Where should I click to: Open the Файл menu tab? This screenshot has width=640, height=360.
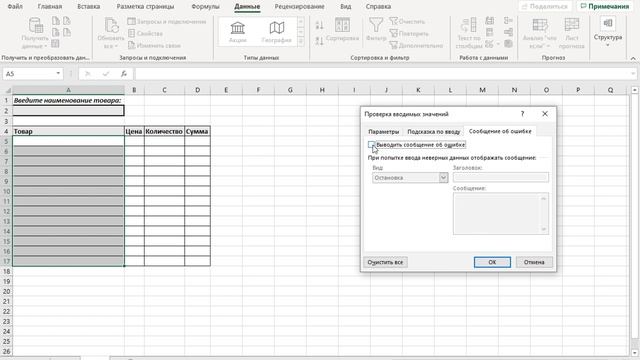pos(15,7)
